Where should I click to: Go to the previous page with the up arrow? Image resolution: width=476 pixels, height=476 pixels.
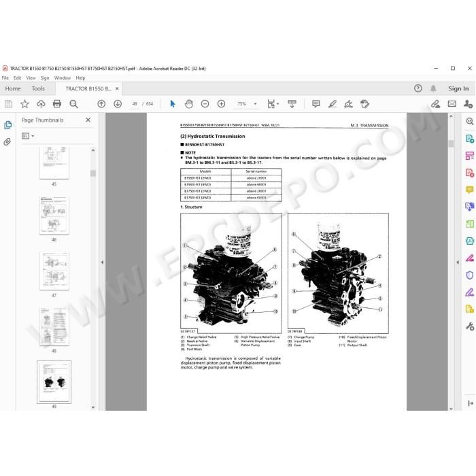tap(101, 104)
